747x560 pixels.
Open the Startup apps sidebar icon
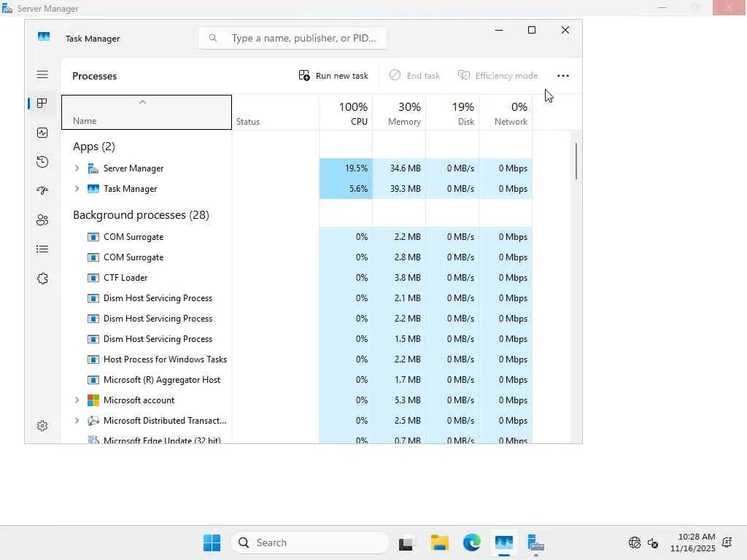click(x=42, y=191)
